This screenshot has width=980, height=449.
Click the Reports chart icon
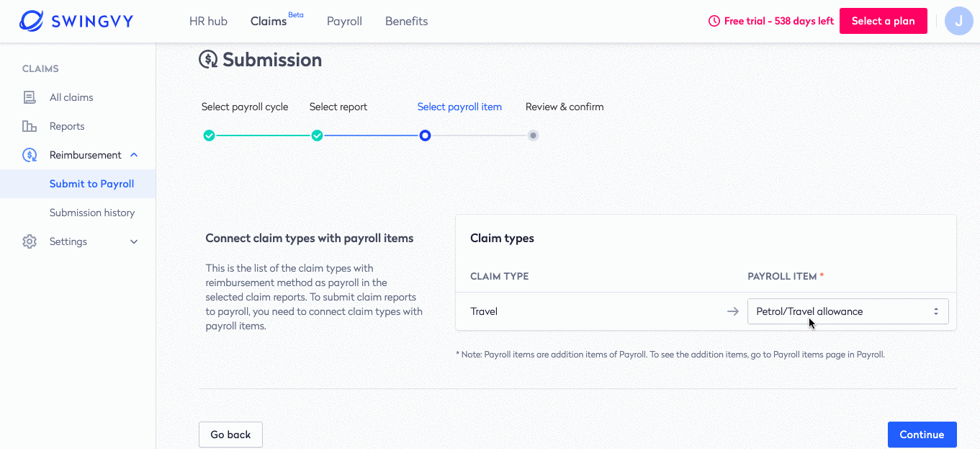coord(30,126)
